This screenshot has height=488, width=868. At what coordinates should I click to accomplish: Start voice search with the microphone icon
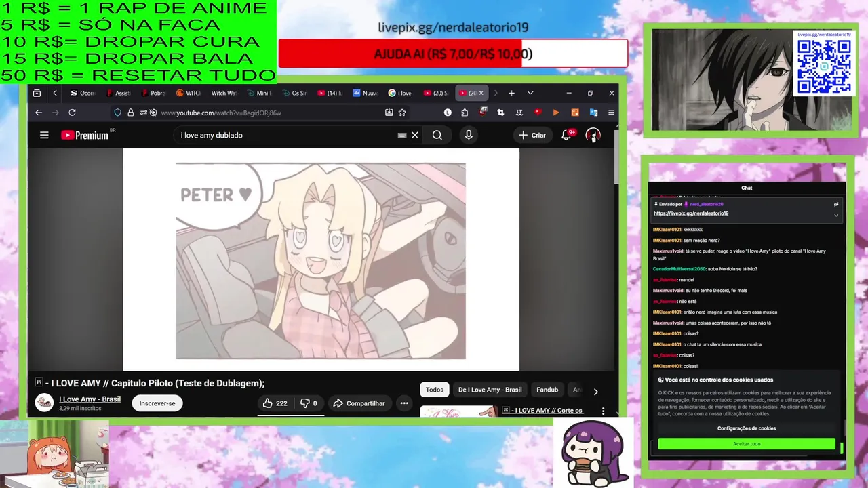[469, 135]
